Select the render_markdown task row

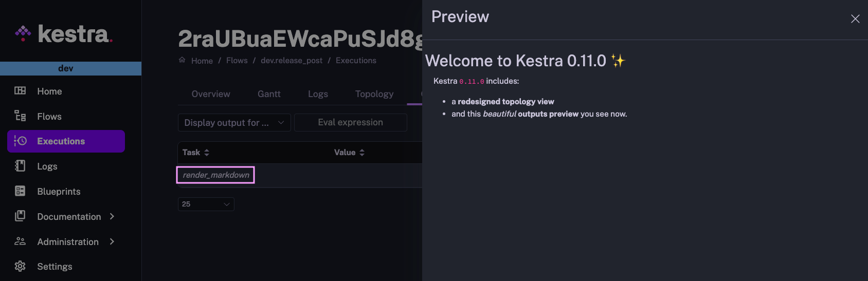coord(216,175)
